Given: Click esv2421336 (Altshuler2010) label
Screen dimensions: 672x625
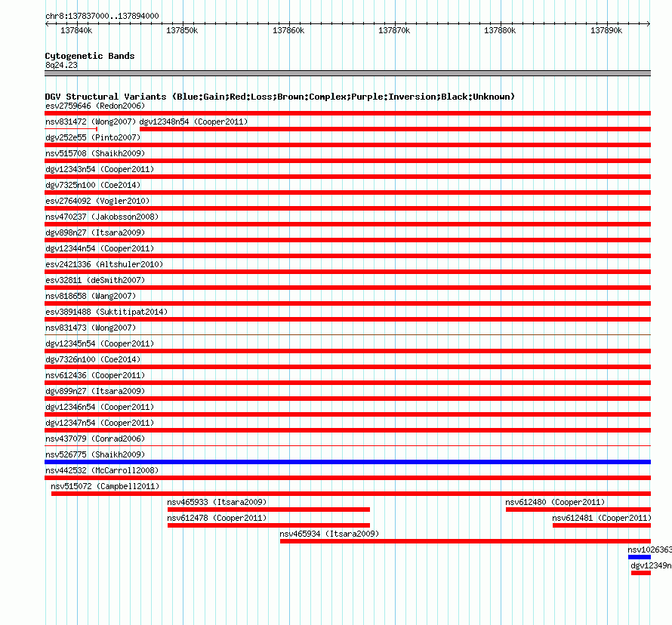Looking at the screenshot, I should 104,264.
